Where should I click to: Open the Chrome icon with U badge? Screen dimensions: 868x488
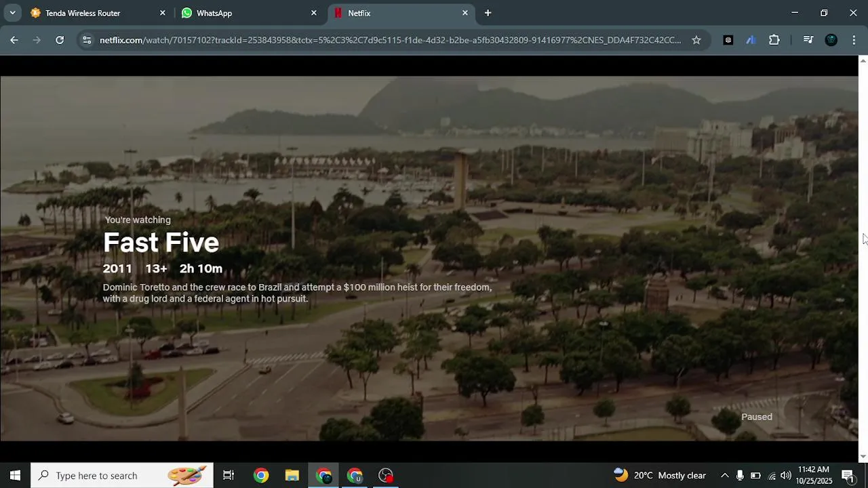355,475
